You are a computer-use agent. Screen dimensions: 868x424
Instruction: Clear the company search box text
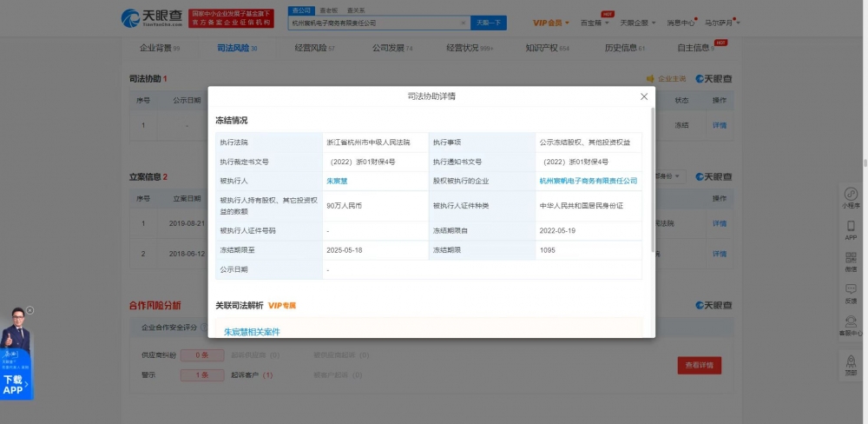[464, 23]
